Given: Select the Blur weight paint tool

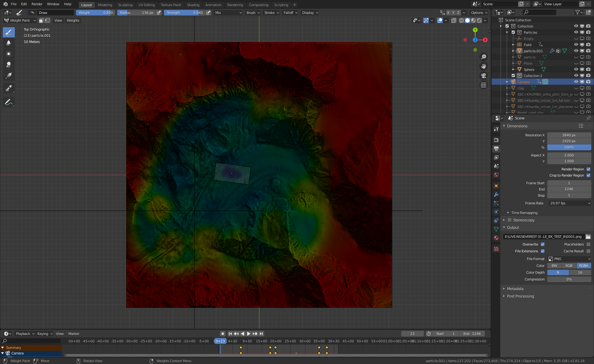Looking at the screenshot, I should [9, 43].
